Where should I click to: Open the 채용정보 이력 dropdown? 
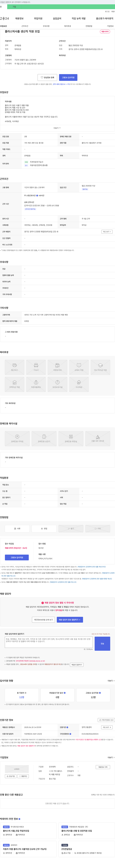(x=103, y=767)
